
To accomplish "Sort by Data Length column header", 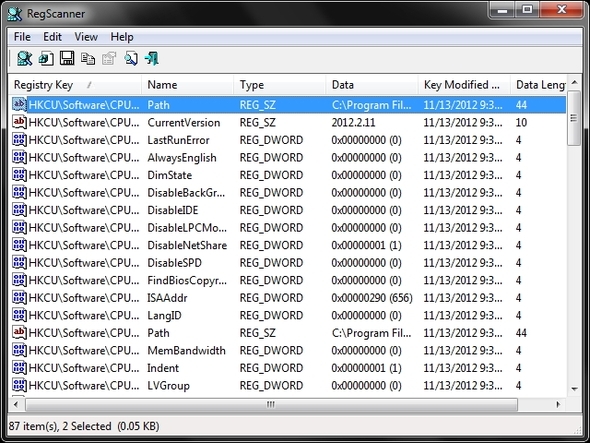I will coord(538,85).
